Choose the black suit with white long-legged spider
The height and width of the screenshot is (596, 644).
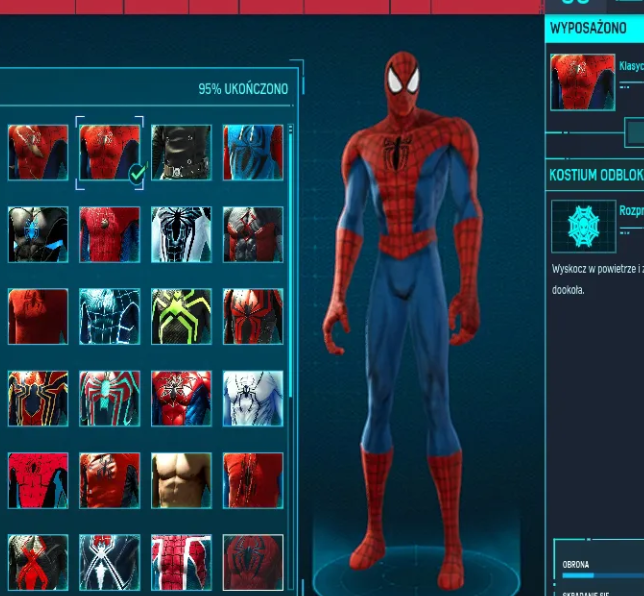(x=110, y=562)
